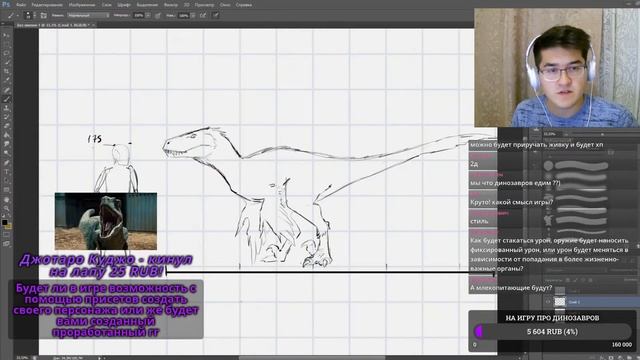This screenshot has height=360, width=640.
Task: Select the Magic Wand tool
Action: 6,62
